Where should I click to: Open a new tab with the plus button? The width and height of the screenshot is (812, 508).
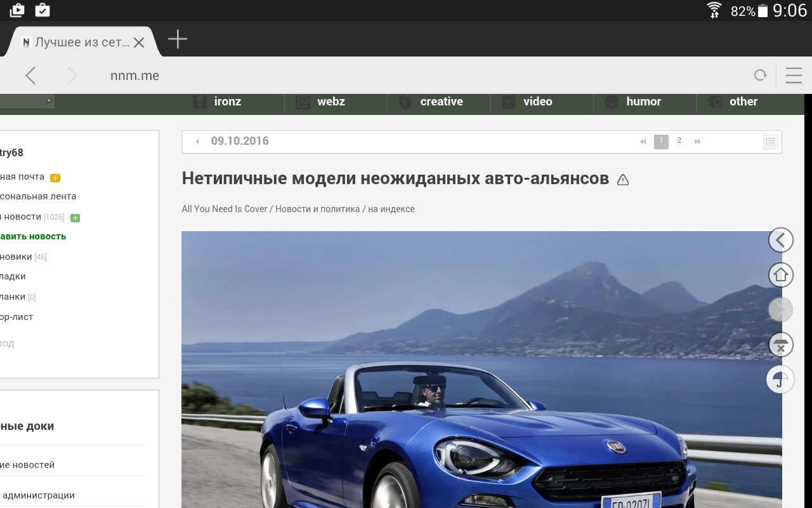[177, 39]
